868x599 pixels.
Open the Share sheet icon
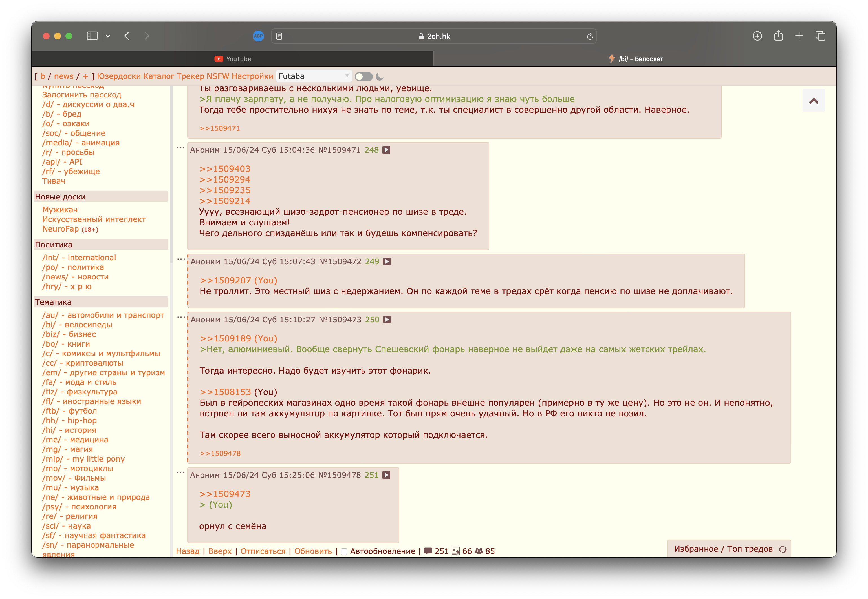pos(778,36)
